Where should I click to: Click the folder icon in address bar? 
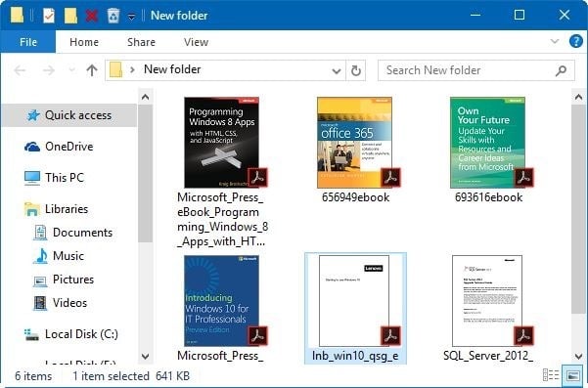tap(115, 69)
